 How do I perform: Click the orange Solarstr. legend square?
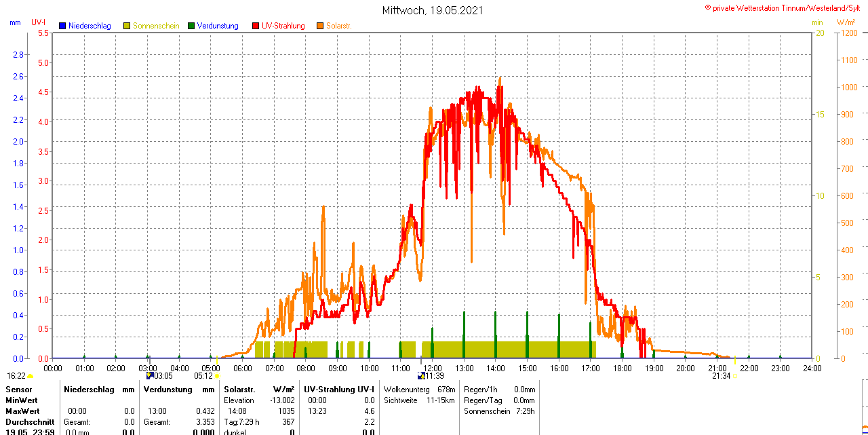320,26
